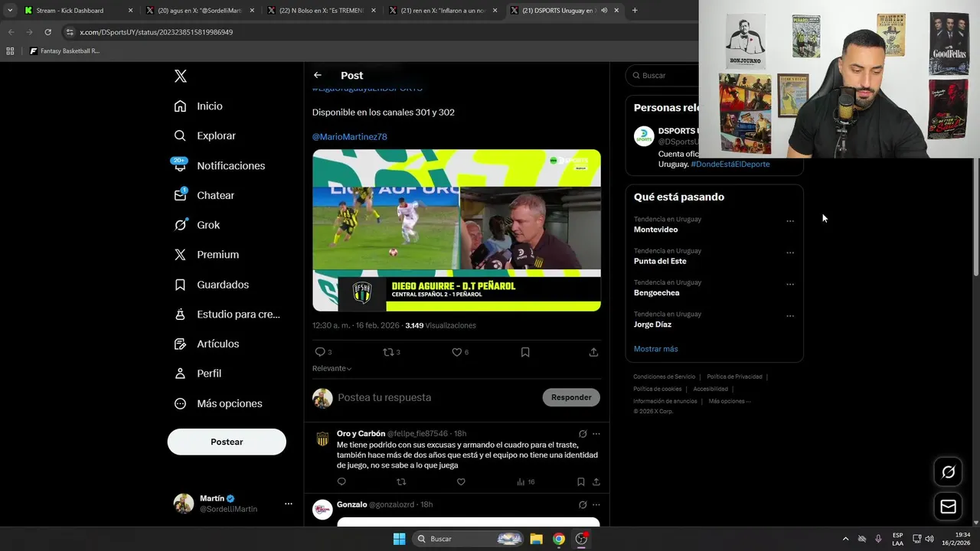Click the Buscar search field on X
The width and height of the screenshot is (980, 551).
(x=663, y=75)
